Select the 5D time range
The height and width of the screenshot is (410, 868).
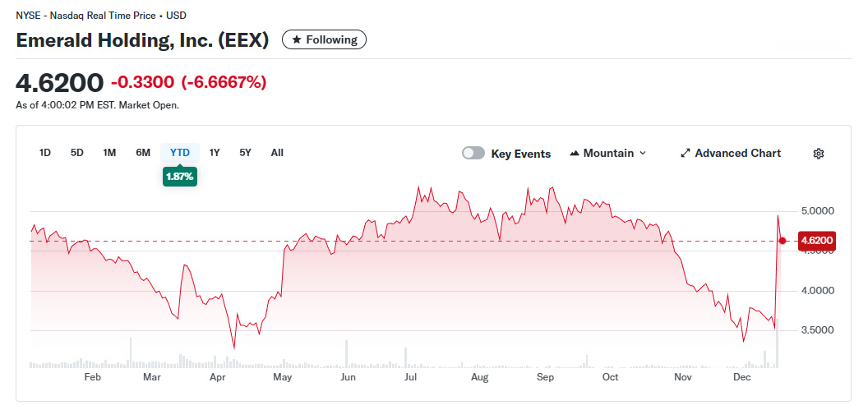click(x=76, y=153)
